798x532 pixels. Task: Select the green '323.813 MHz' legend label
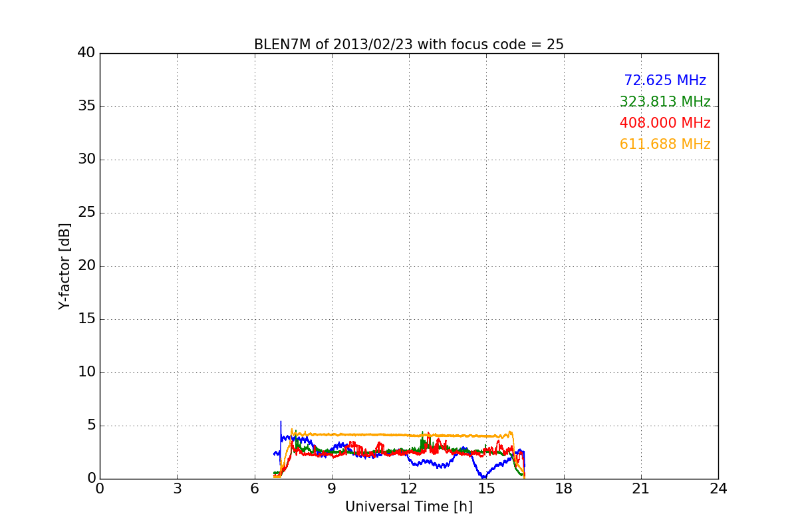tap(665, 102)
